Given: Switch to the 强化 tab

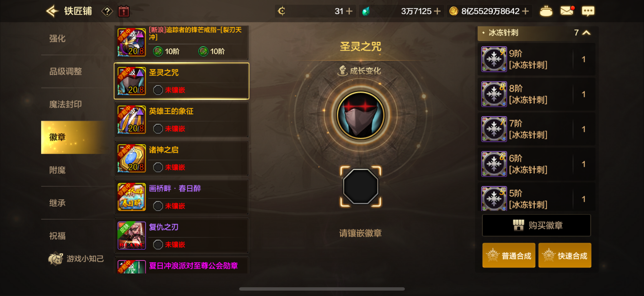Looking at the screenshot, I should click(x=57, y=38).
